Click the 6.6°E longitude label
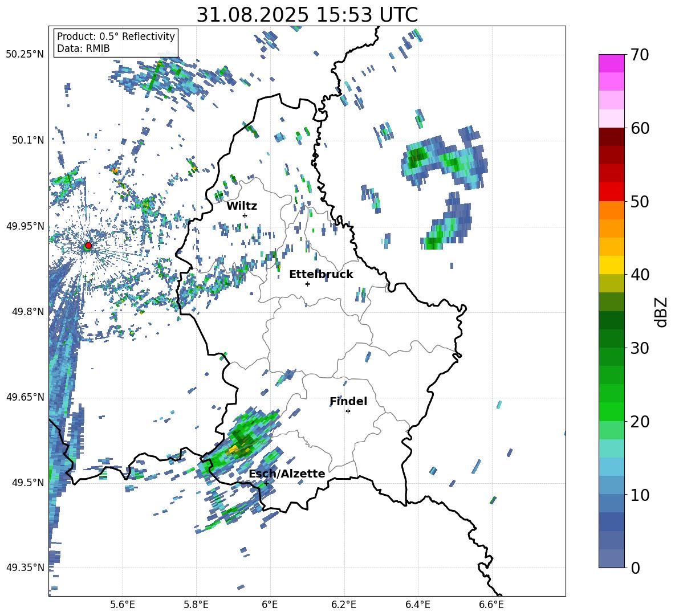 491,605
